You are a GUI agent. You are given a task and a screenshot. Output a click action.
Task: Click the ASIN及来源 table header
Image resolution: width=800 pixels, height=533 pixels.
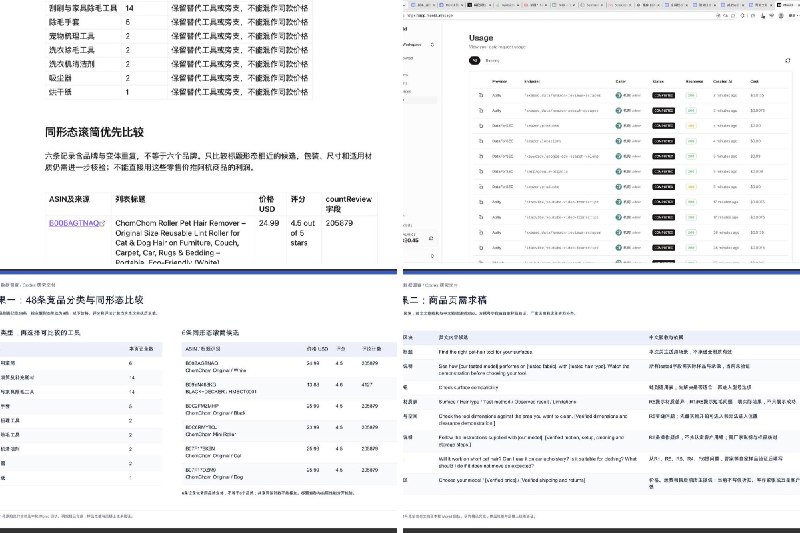(69, 199)
